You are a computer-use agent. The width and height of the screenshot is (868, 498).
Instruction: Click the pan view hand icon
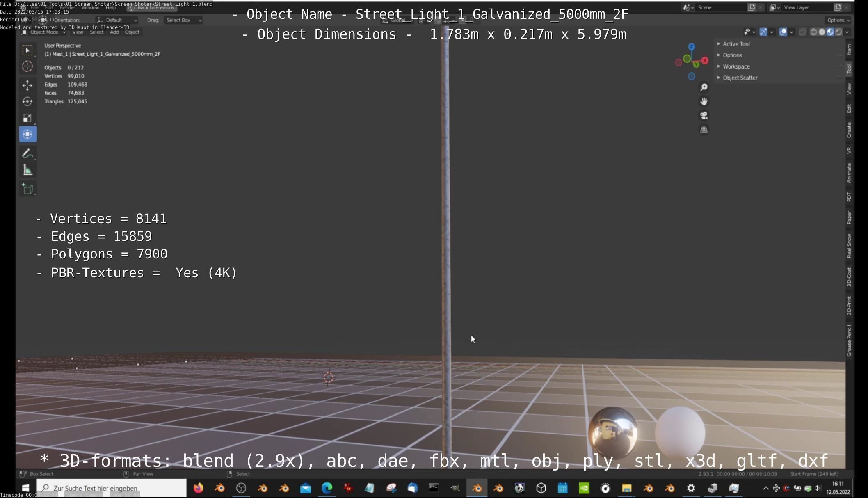[704, 101]
